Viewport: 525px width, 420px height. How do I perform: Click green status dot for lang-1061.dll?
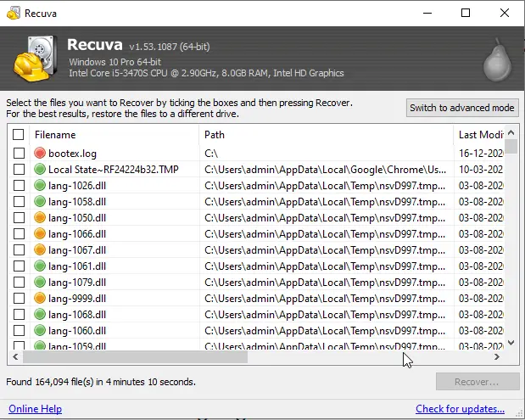40,266
